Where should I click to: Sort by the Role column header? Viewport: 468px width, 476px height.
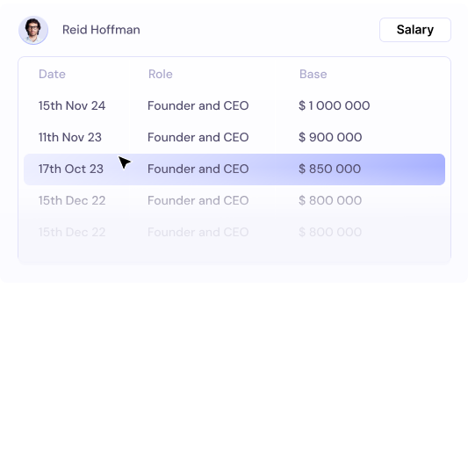pos(161,74)
